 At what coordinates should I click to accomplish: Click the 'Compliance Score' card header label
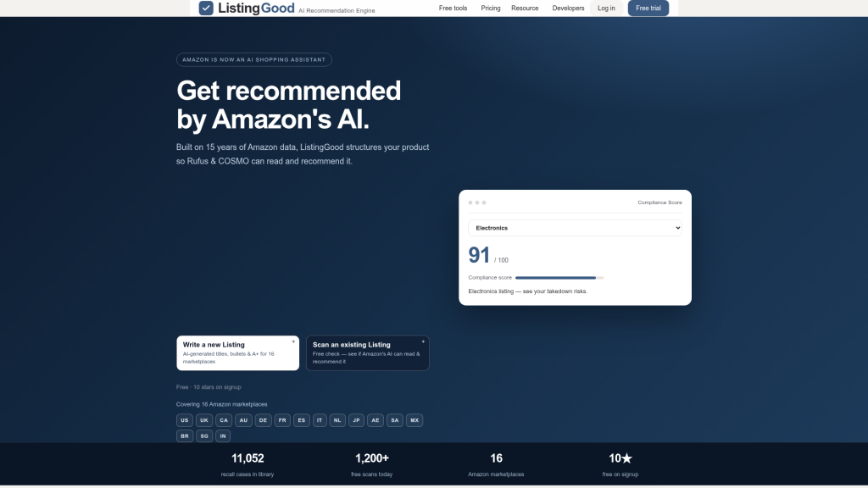pyautogui.click(x=659, y=202)
